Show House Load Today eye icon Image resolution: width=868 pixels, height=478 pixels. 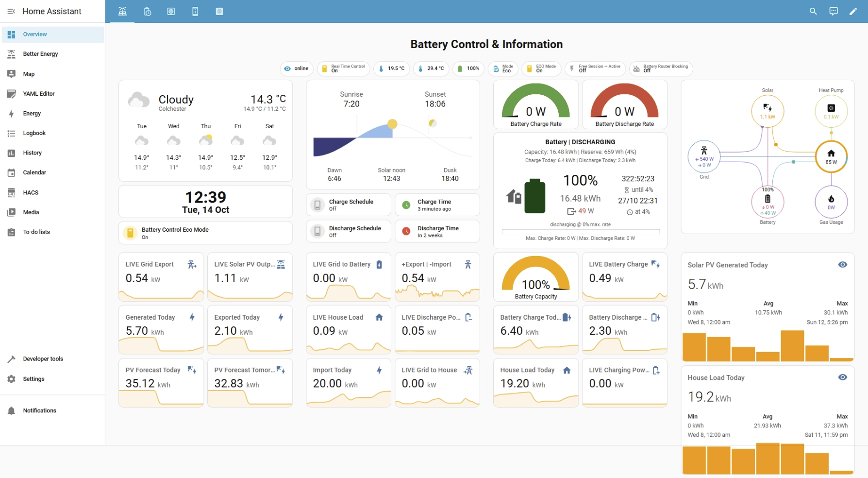843,377
